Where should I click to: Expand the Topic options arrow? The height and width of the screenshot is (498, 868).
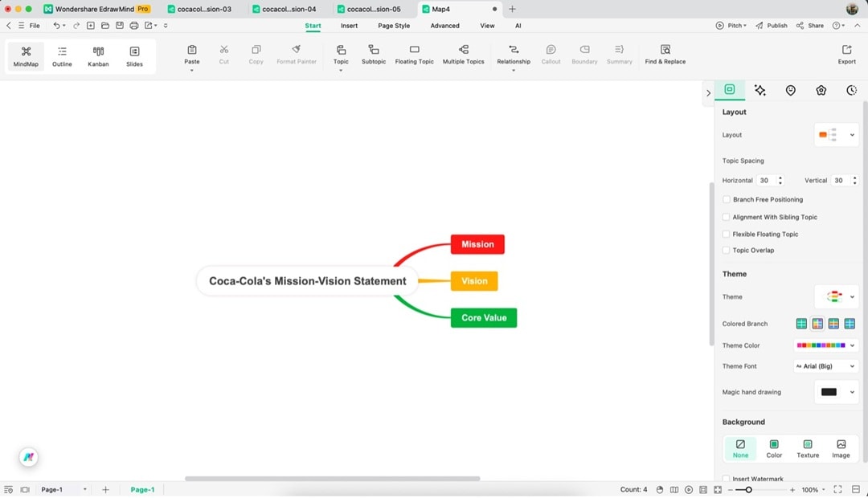(x=341, y=71)
